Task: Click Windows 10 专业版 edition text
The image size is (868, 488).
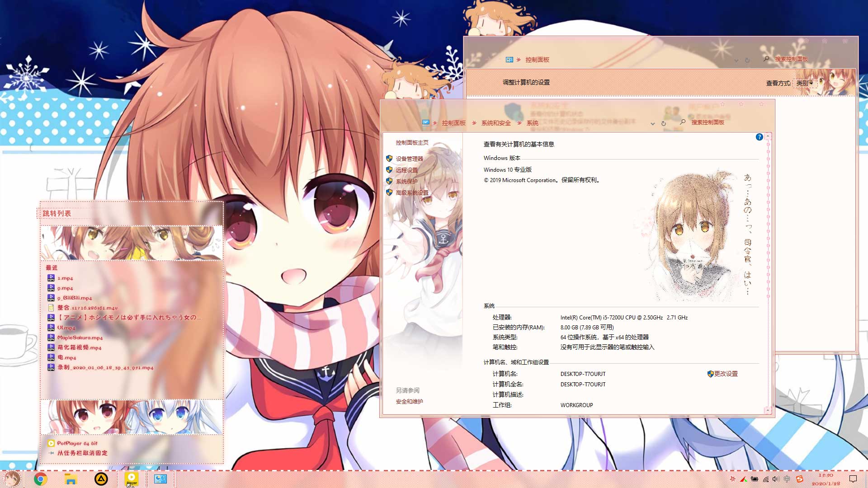Action: tap(508, 170)
